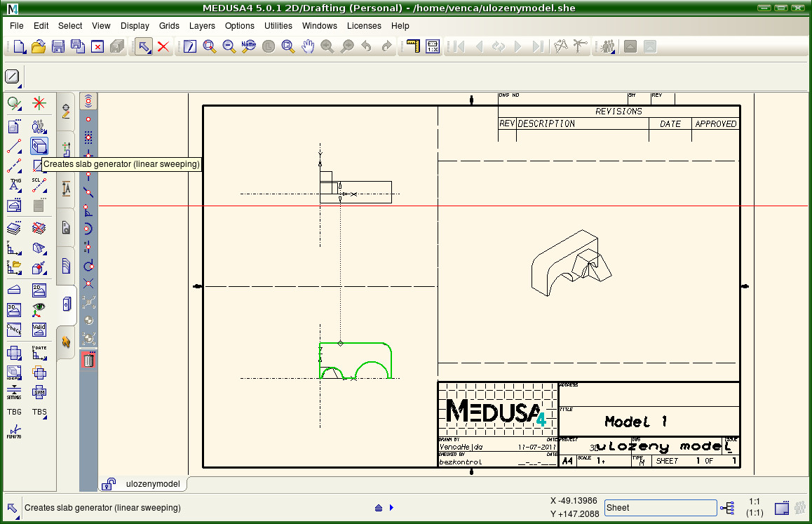Click the TMG text tool icon
The width and height of the screenshot is (812, 524).
click(14, 184)
